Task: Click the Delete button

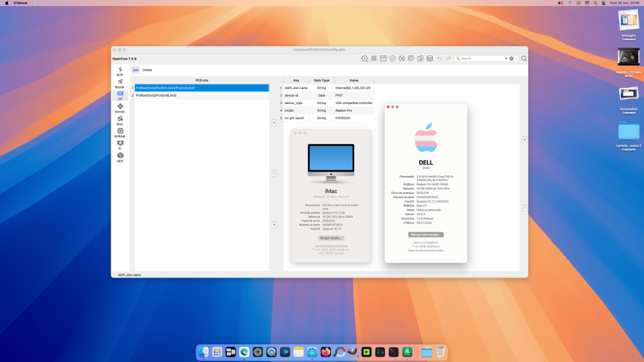Action: [x=147, y=70]
